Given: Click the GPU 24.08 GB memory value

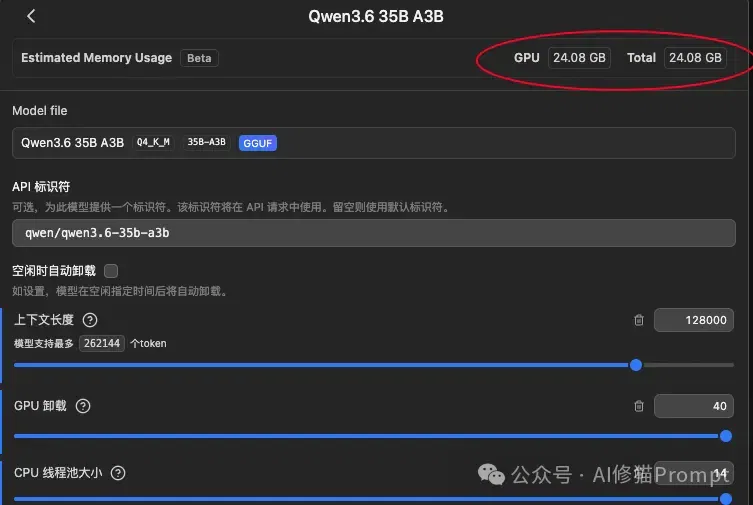Looking at the screenshot, I should tap(579, 58).
